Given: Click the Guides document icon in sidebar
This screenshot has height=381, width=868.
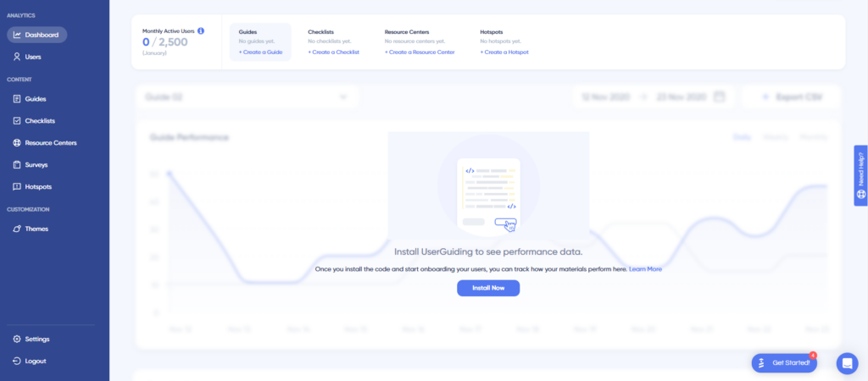Looking at the screenshot, I should point(17,99).
